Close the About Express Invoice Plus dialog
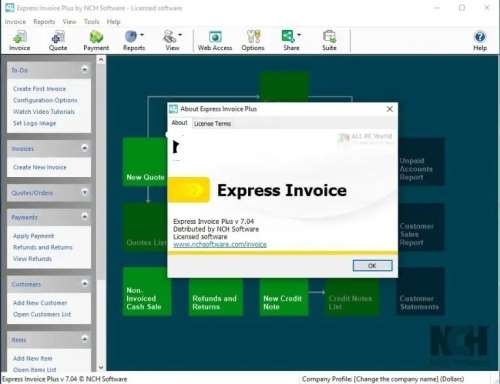Screen dimensions: 500x384 point(389,109)
